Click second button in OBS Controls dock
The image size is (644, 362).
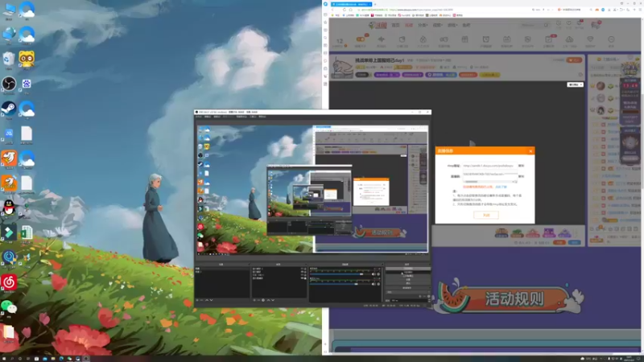(x=408, y=272)
